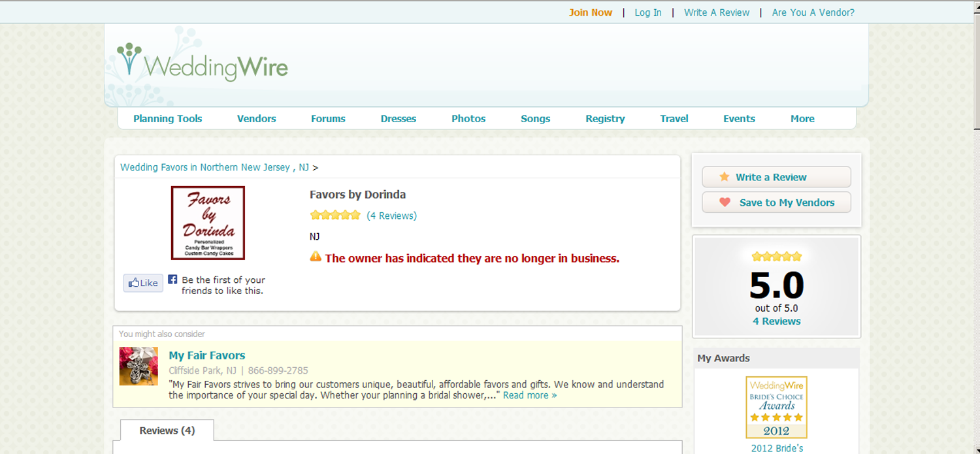This screenshot has height=454, width=980.
Task: Click the Facebook Like button
Action: point(143,283)
